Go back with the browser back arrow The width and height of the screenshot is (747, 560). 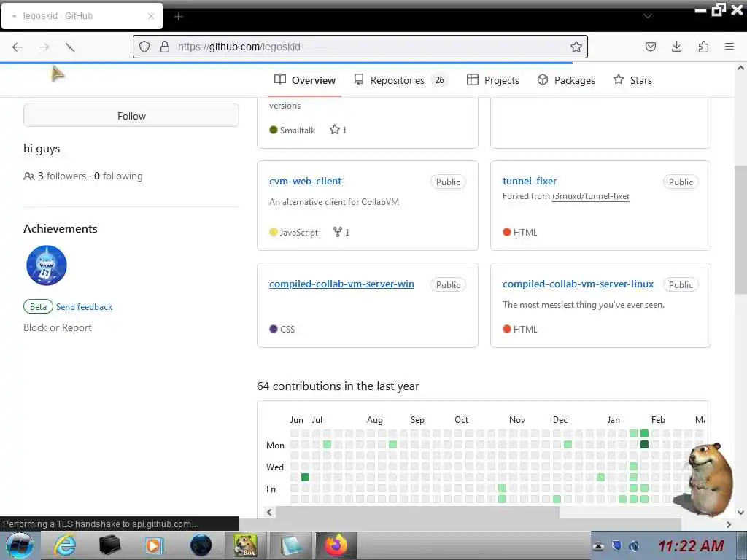pos(18,47)
